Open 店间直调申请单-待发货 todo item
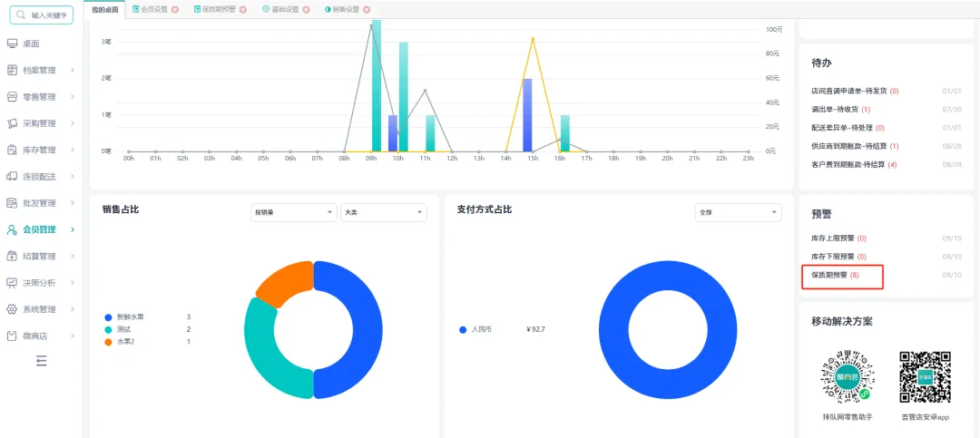980x438 pixels. 855,92
